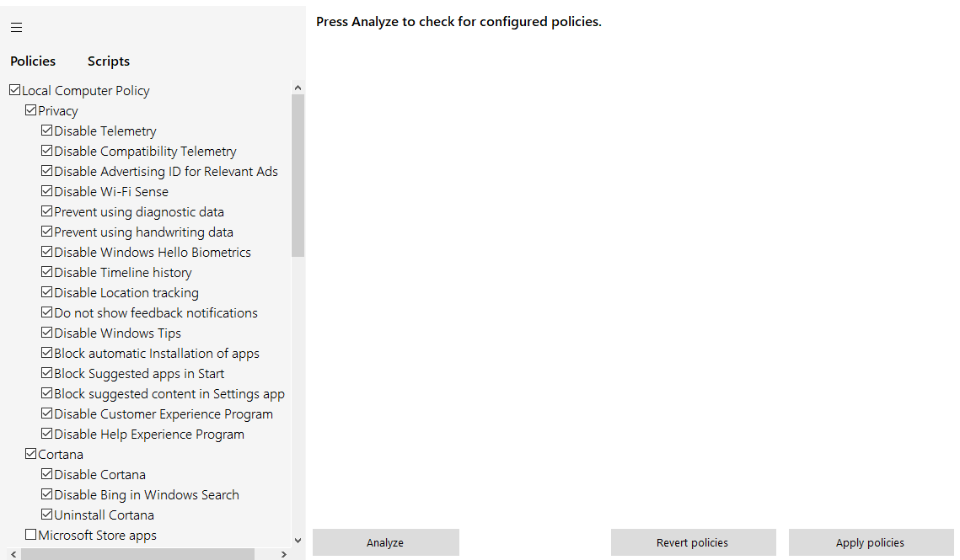This screenshot has width=960, height=560.
Task: Click the vertical scrollbar down arrow
Action: click(x=298, y=541)
